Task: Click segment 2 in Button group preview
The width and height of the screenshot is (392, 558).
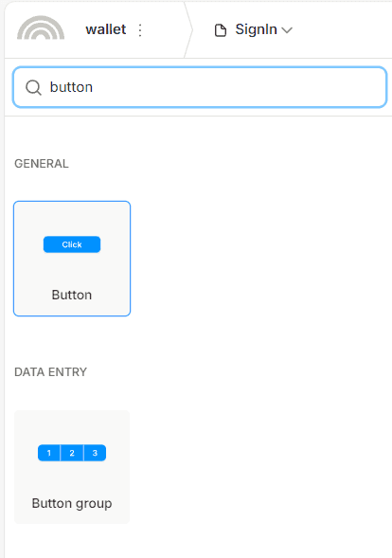Action: pos(72,453)
